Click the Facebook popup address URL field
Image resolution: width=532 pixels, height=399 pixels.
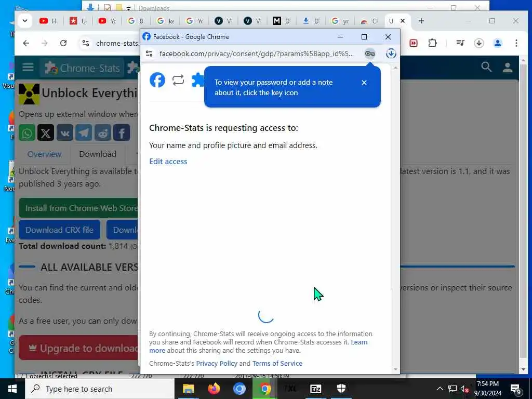click(x=257, y=54)
